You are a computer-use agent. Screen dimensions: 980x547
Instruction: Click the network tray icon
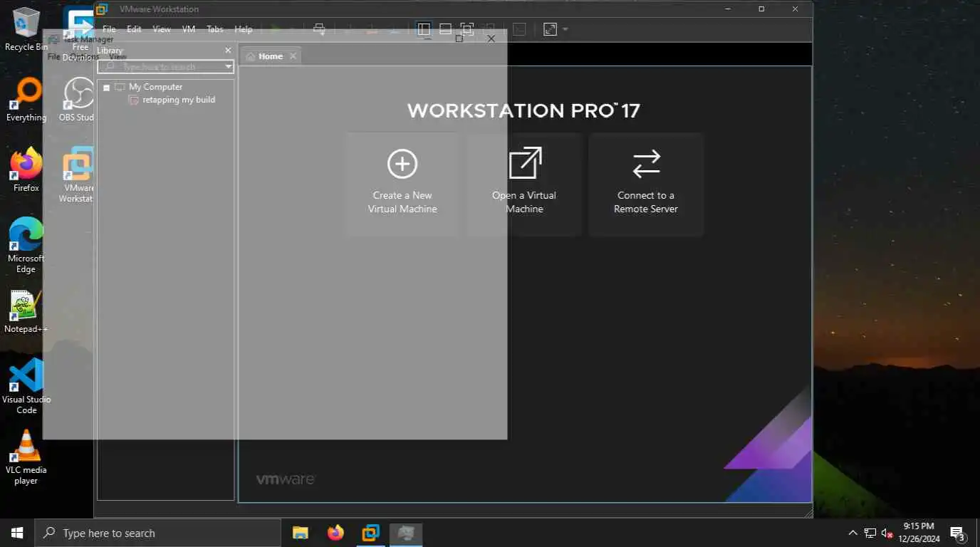(x=870, y=533)
